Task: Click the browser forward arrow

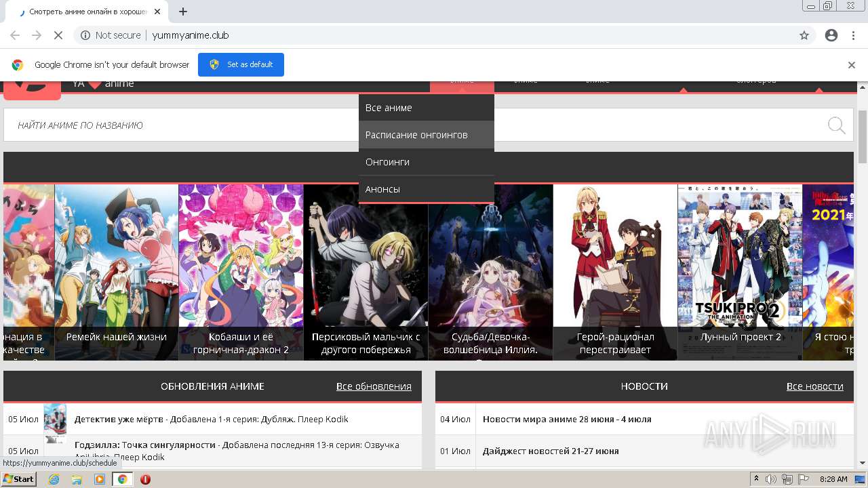Action: click(37, 35)
